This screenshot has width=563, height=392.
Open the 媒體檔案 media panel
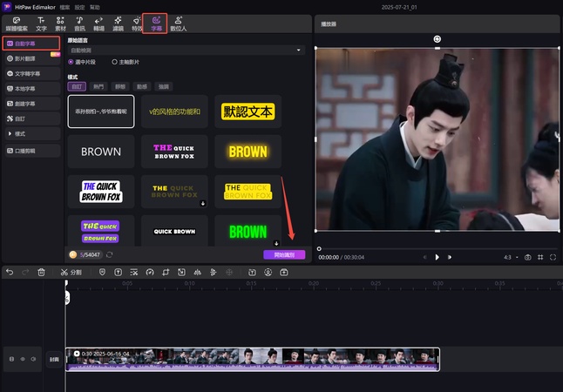coord(17,24)
